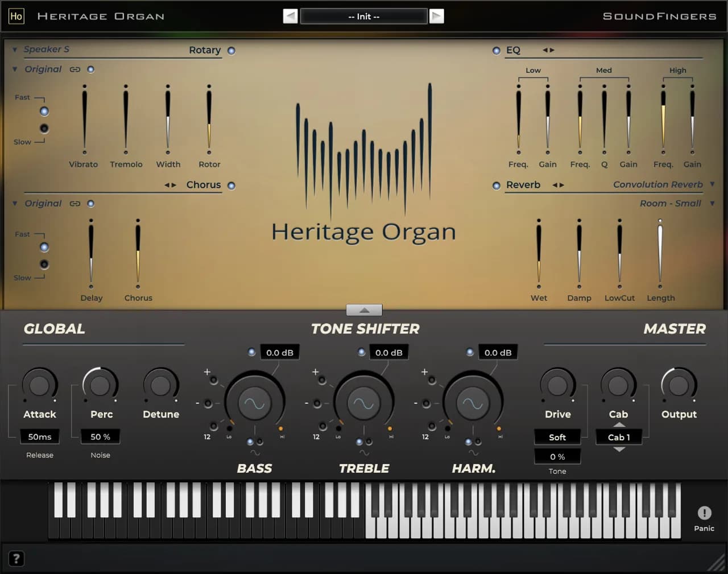Select the previous cabinet with up arrow

(x=619, y=425)
